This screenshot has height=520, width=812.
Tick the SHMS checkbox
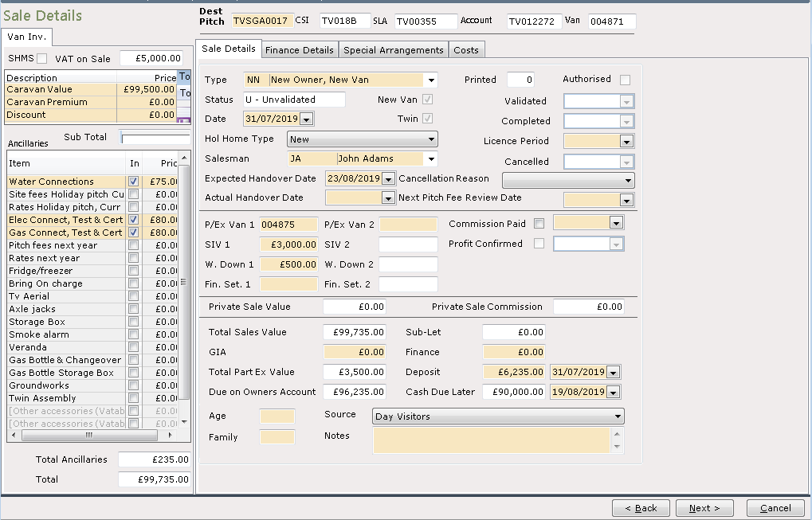point(42,58)
